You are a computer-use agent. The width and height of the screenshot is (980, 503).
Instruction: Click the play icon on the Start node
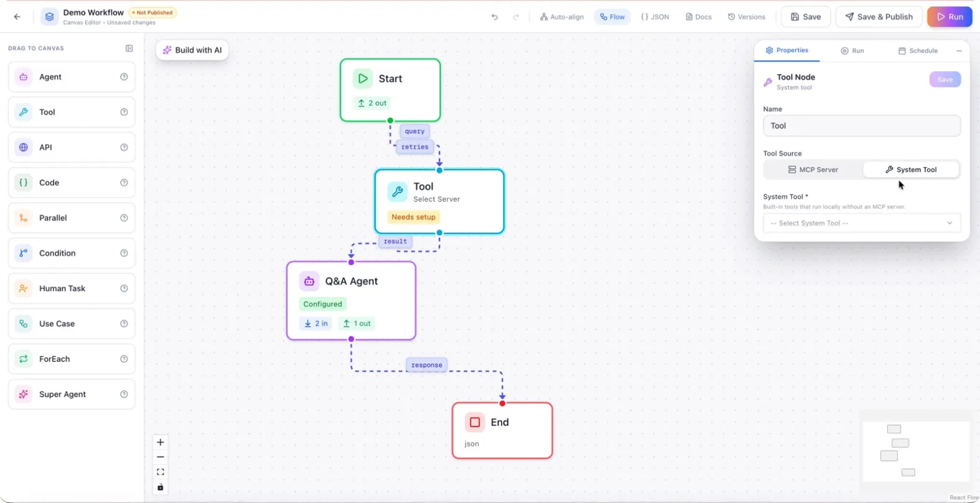363,78
